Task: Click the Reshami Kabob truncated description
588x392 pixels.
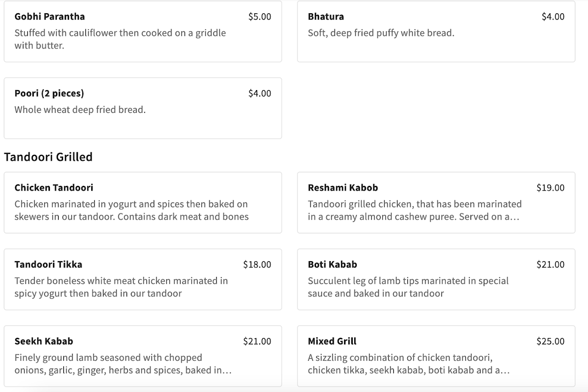Action: (x=415, y=210)
